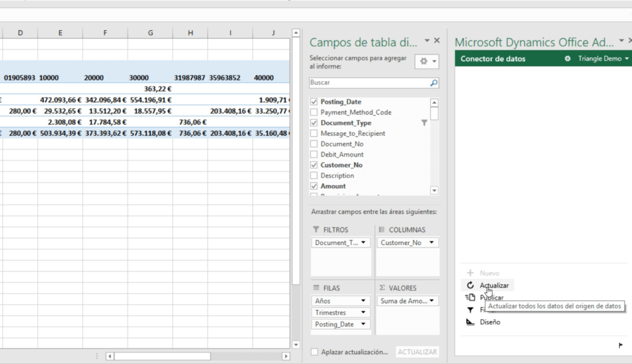Click the Actualizar refresh icon in Data Connector

[x=470, y=285]
